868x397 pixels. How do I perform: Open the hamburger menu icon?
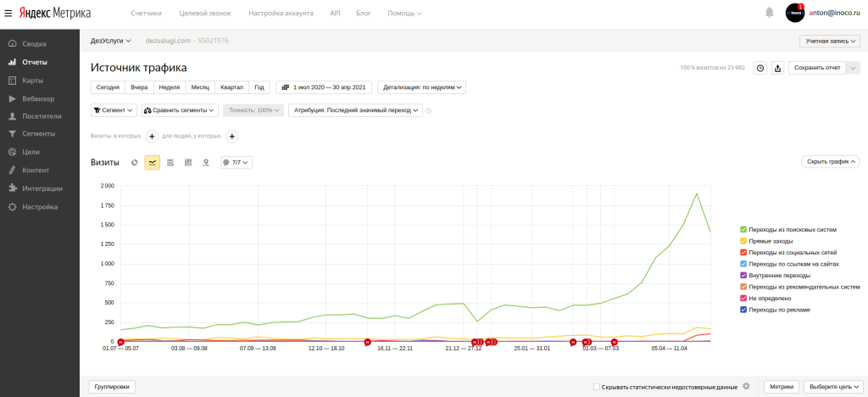[x=8, y=14]
